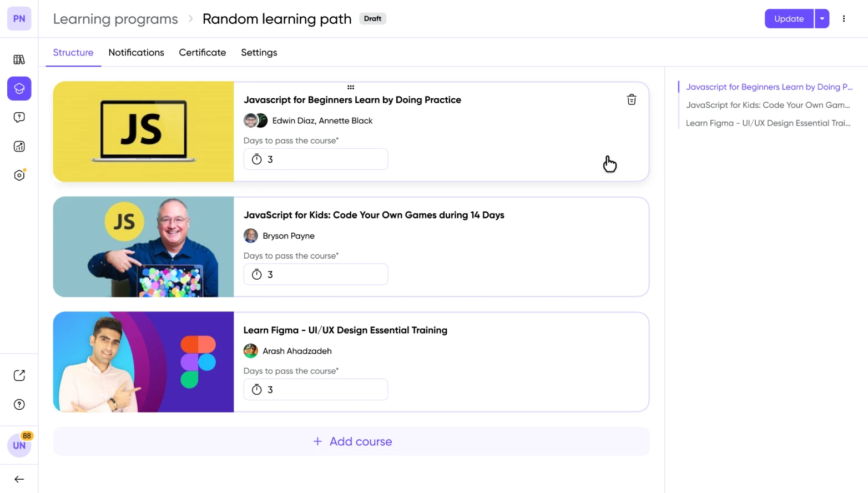Click the title JavaScript for Kids: Code Your Own Games
The height and width of the screenshot is (493, 868).
[374, 215]
